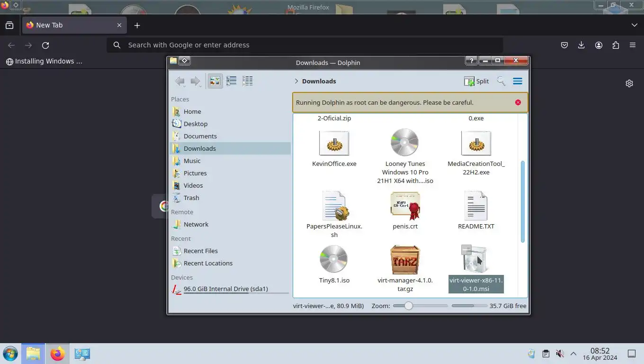
Task: Select the PapersPleaseLinux.sh script icon
Action: (x=334, y=206)
